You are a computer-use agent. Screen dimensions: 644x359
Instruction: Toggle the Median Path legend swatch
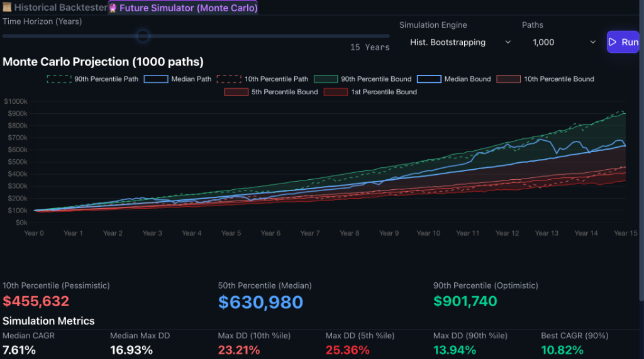click(x=156, y=79)
